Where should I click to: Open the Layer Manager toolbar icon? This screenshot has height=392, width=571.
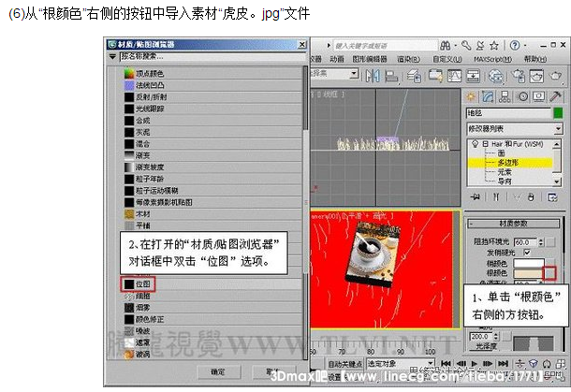coord(414,76)
